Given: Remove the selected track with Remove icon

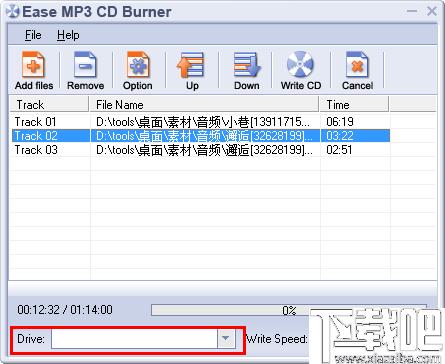Looking at the screenshot, I should tap(85, 71).
